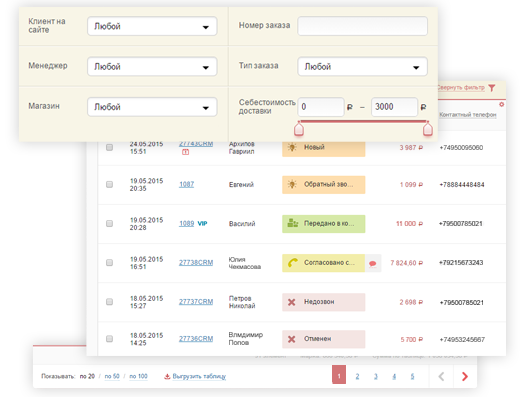
Task: Click the red delivery cost slider track
Action: 363,122
